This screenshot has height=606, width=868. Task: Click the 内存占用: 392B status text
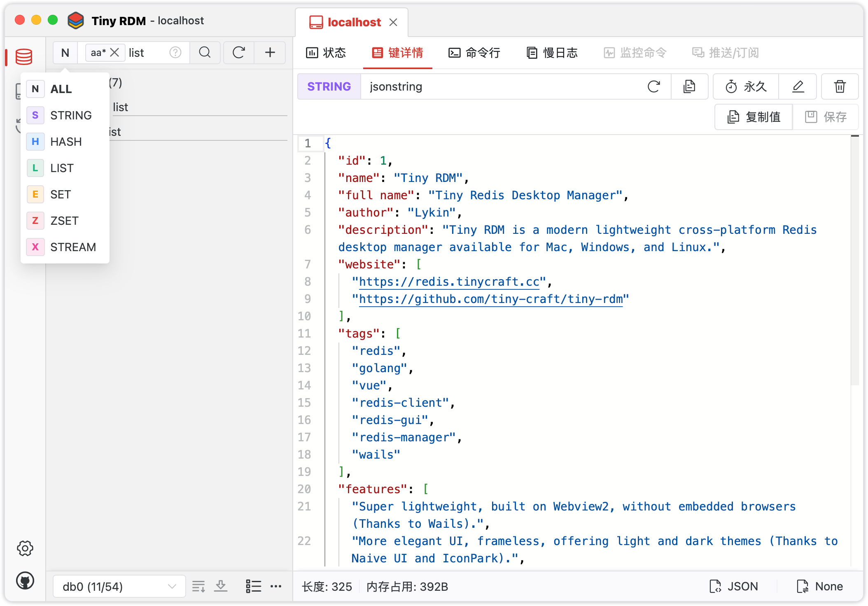(x=407, y=586)
